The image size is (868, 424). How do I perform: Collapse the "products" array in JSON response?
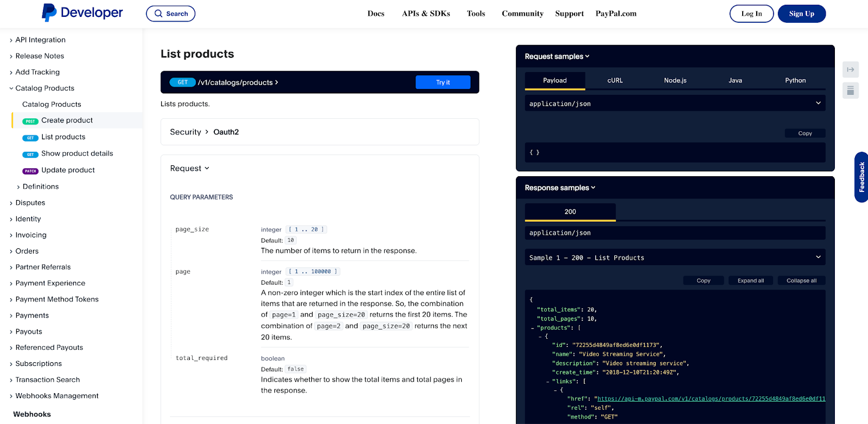point(532,328)
